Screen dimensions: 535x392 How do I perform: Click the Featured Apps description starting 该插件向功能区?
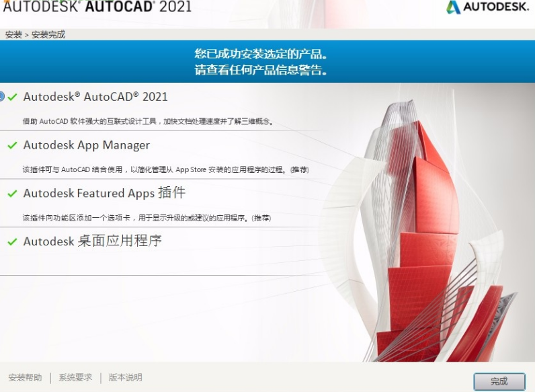(x=147, y=218)
